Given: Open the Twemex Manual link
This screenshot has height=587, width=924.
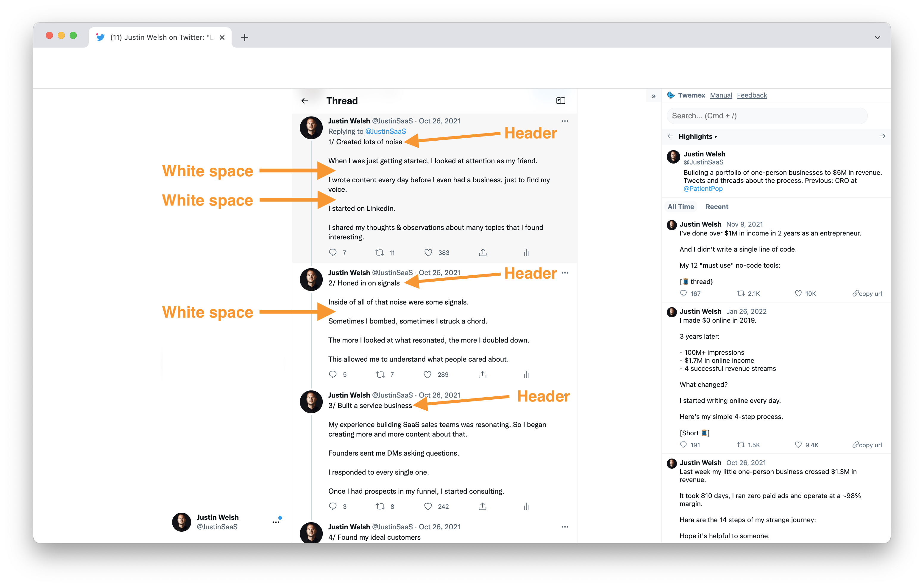Looking at the screenshot, I should (x=721, y=95).
